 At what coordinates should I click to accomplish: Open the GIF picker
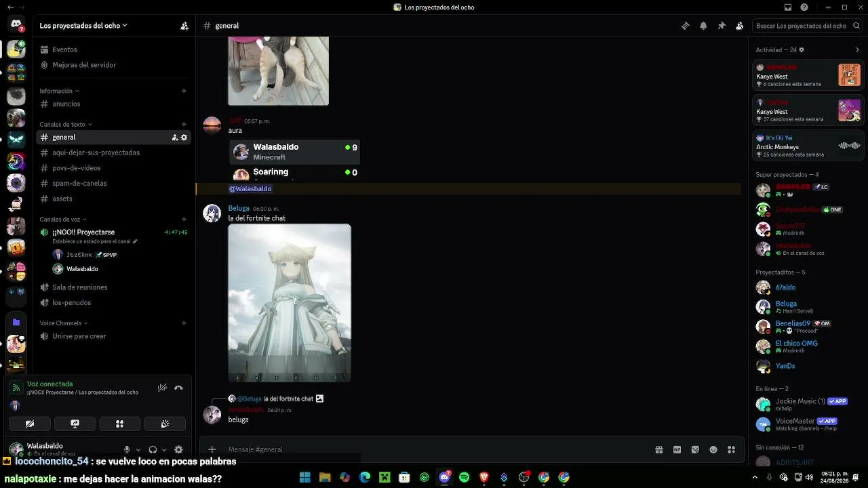click(677, 449)
